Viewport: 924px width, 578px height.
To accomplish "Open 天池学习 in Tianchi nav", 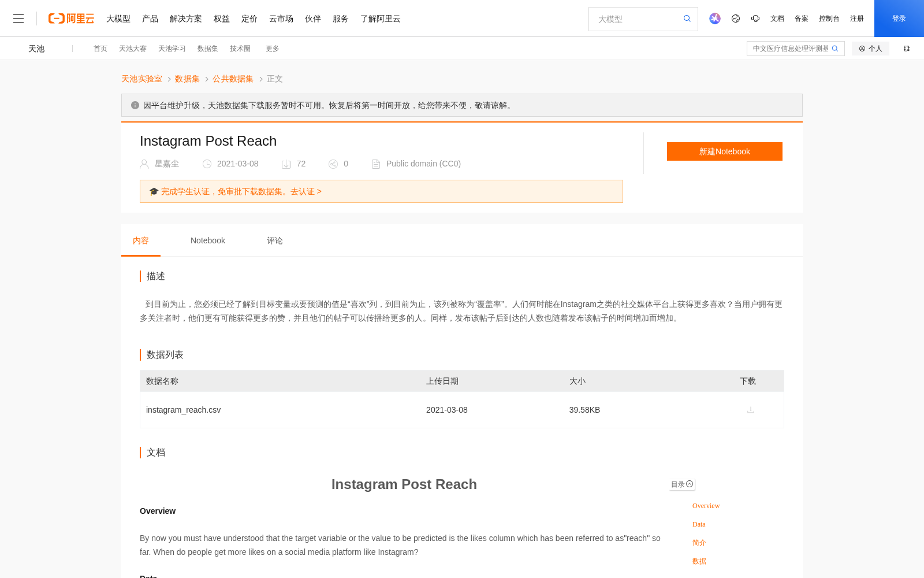I will pos(172,49).
